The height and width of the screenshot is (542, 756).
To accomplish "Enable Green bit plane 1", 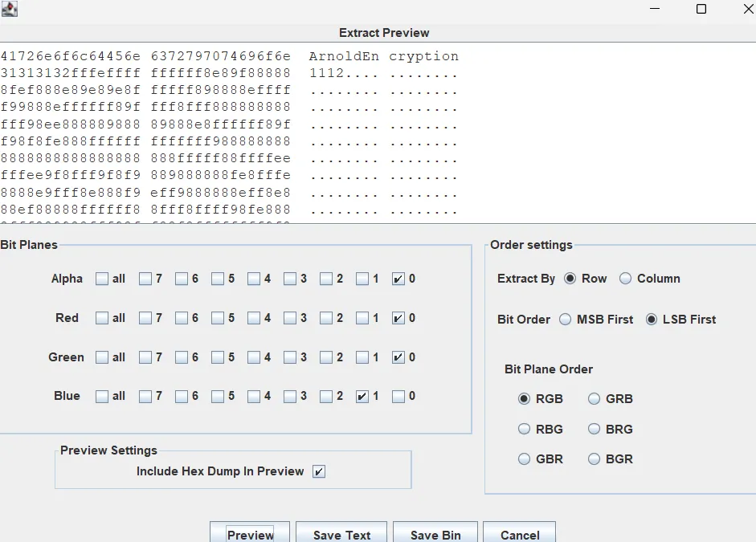I will (x=362, y=357).
